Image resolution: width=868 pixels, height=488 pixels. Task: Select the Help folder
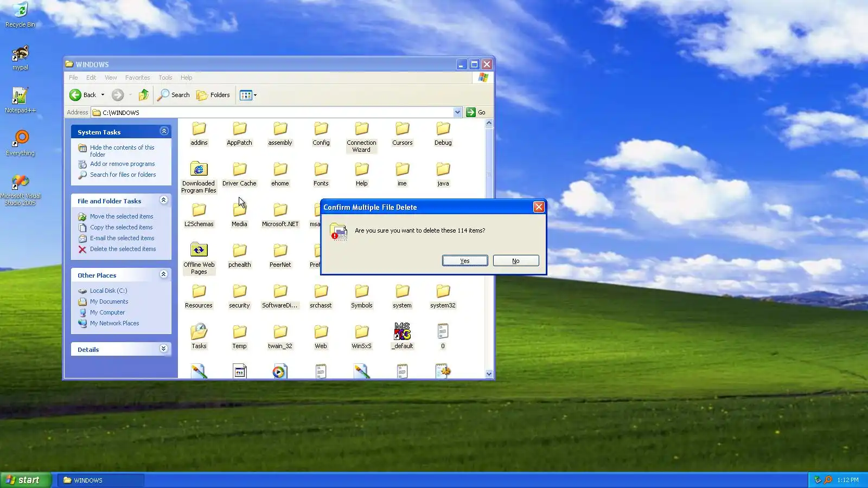pos(362,175)
